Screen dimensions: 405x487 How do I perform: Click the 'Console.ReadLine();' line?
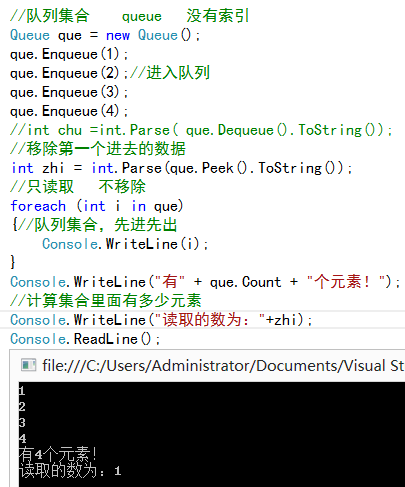coord(85,339)
